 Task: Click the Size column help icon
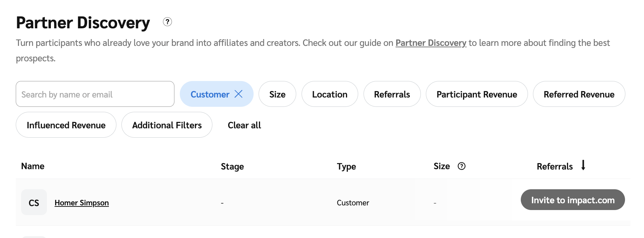click(x=461, y=166)
